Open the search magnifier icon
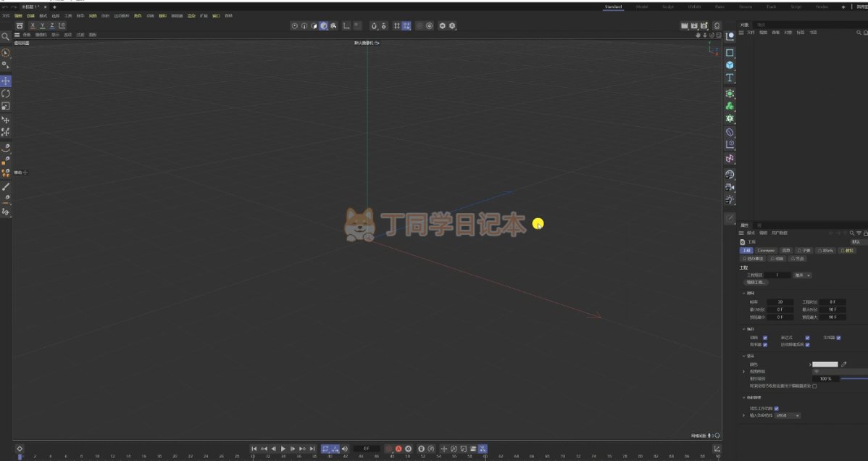Viewport: 868px width, 461px height. (5, 36)
